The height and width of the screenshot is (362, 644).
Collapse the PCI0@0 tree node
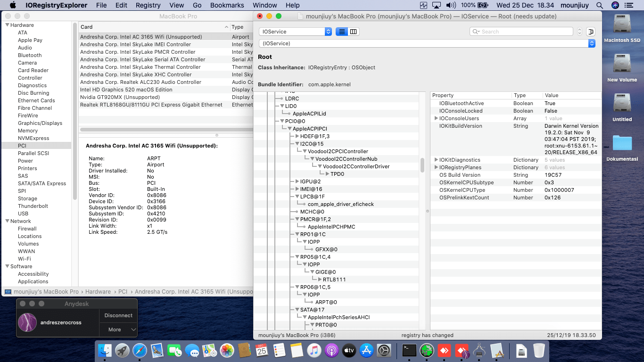click(282, 121)
